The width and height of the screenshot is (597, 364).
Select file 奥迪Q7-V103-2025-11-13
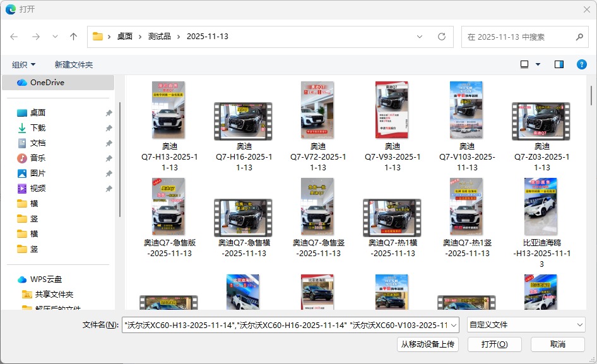tap(467, 126)
